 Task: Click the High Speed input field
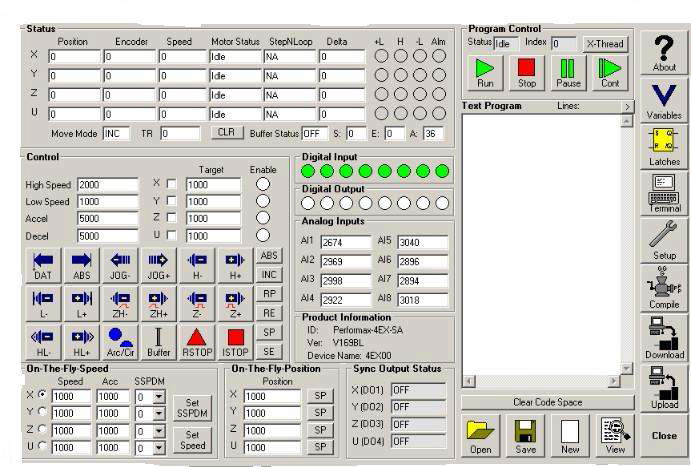pyautogui.click(x=108, y=185)
